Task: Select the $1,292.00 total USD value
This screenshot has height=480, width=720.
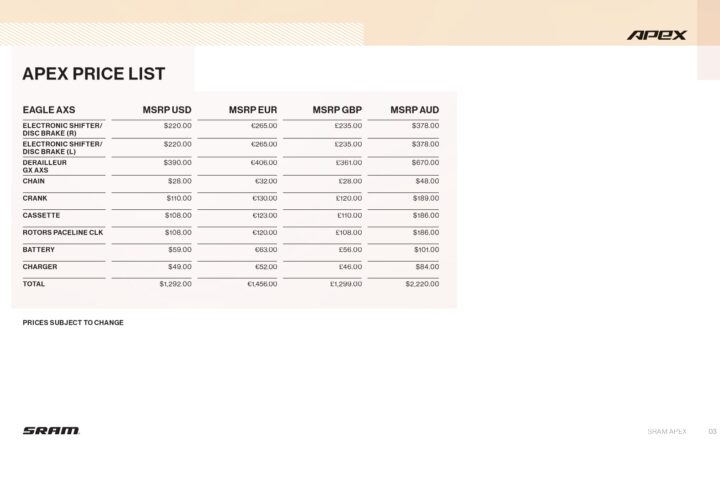Action: coord(175,284)
